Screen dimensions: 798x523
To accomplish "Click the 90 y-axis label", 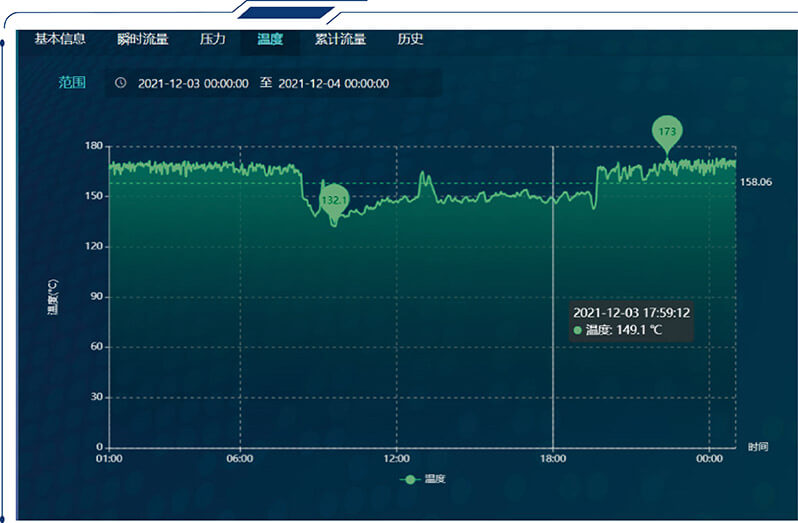I will pyautogui.click(x=97, y=296).
